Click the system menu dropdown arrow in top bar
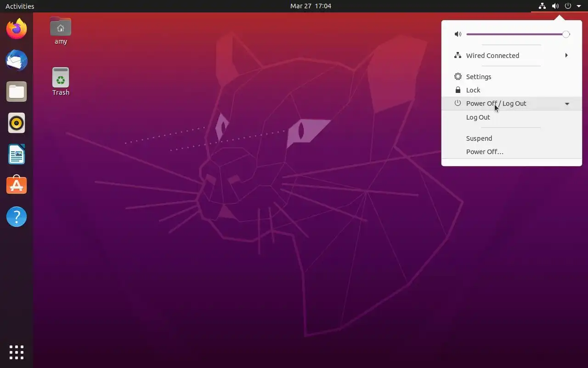 point(579,6)
